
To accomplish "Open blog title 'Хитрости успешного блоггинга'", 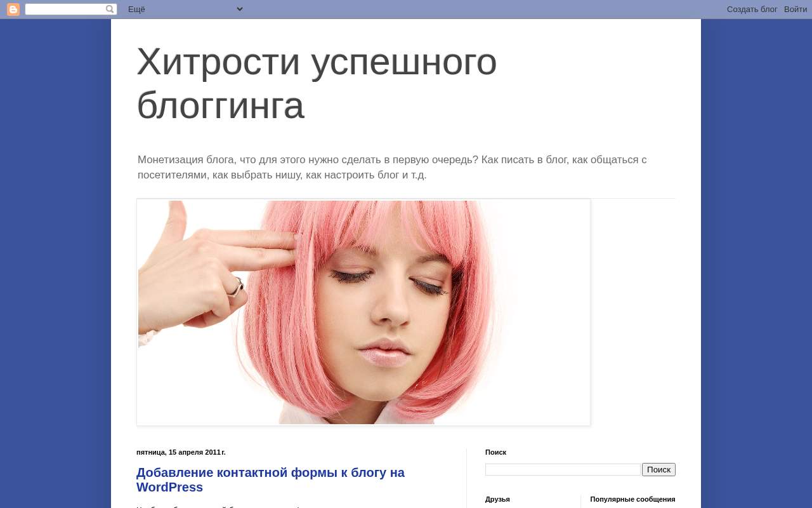I will pos(317,83).
